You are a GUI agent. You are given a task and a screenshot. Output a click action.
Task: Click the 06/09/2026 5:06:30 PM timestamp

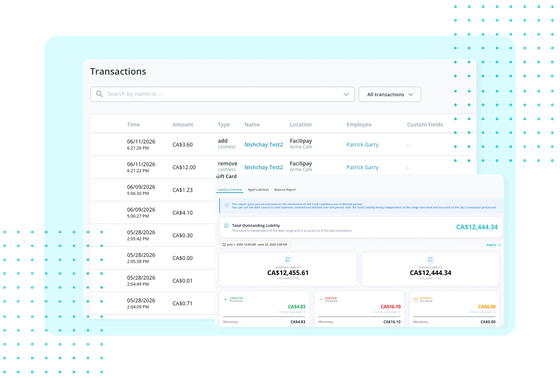tap(141, 190)
